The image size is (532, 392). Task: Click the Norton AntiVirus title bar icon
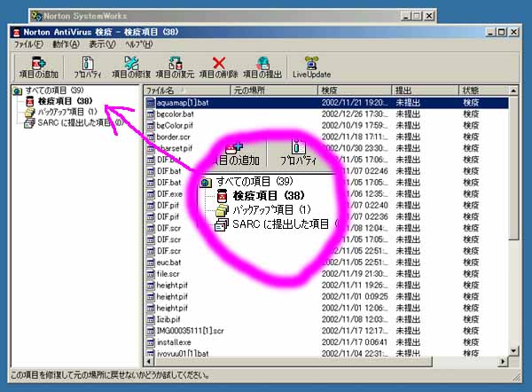(x=16, y=33)
